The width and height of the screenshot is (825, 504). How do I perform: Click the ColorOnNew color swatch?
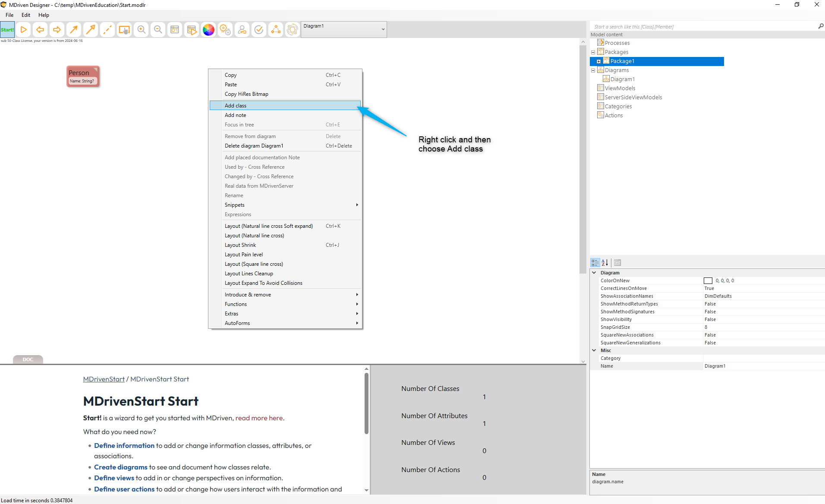[708, 280]
